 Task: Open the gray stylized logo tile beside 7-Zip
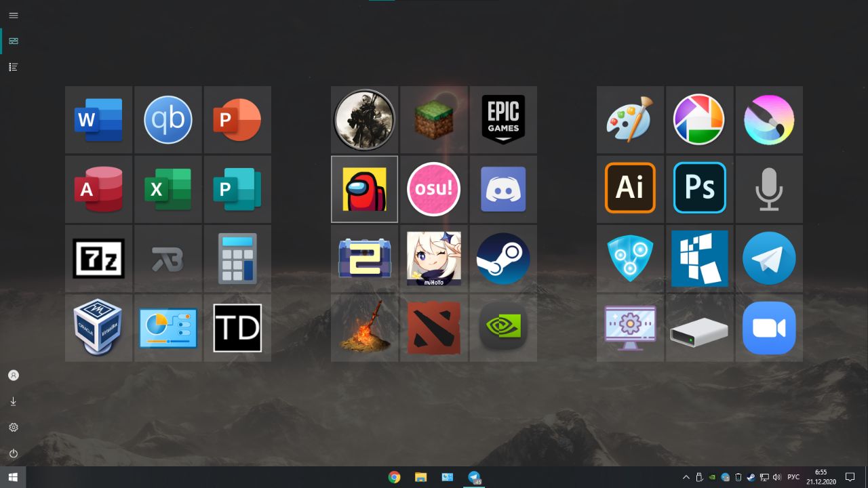click(x=168, y=258)
